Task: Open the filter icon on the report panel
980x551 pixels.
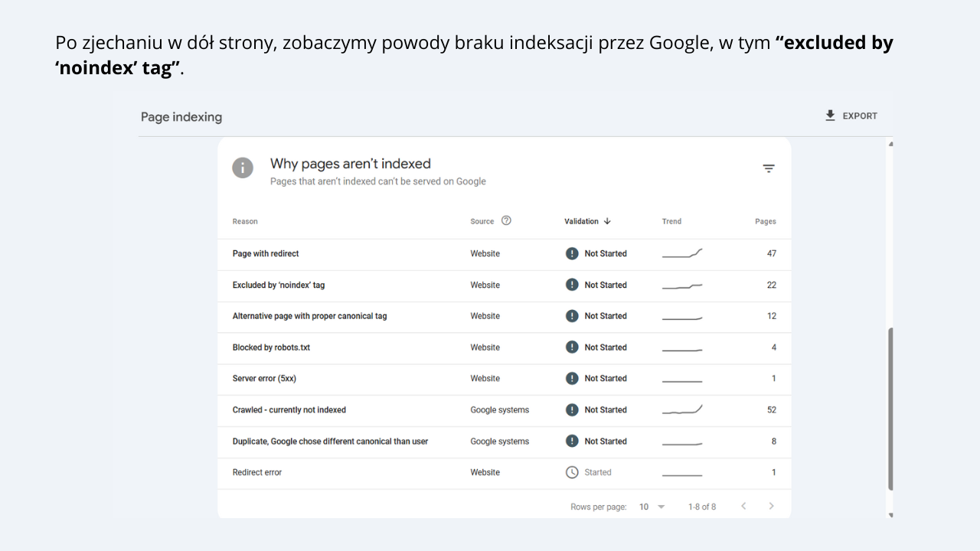Action: click(x=769, y=168)
